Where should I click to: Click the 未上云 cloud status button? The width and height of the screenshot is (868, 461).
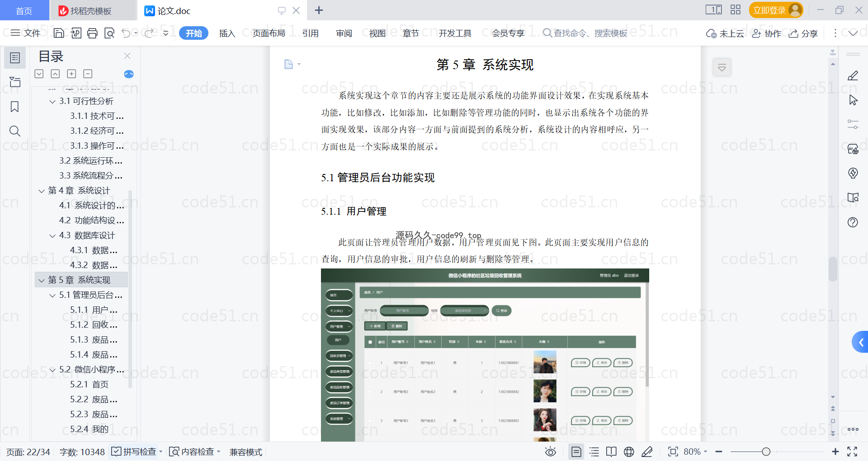(x=725, y=33)
